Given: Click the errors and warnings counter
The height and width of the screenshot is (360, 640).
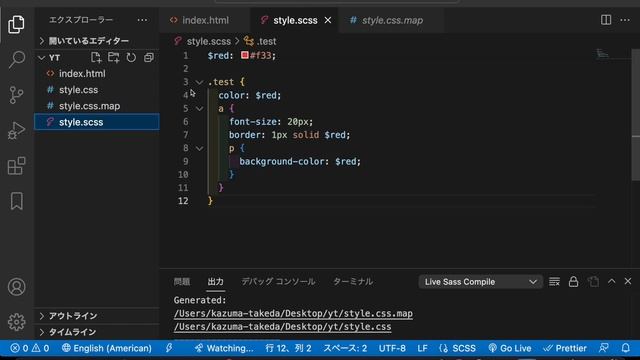Looking at the screenshot, I should (30, 348).
